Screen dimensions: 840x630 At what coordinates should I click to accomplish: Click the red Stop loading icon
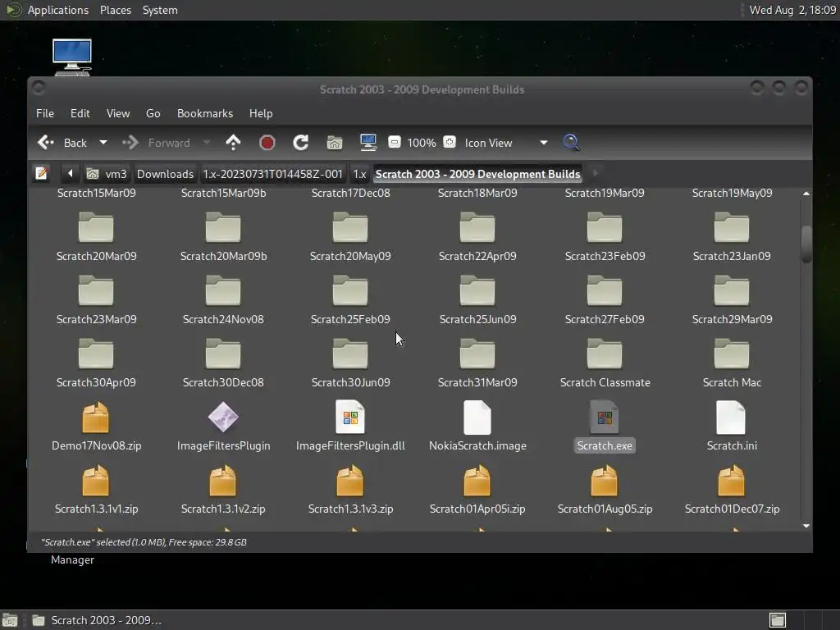pyautogui.click(x=267, y=143)
